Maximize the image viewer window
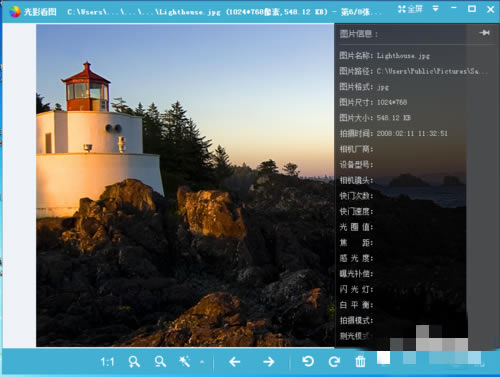This screenshot has height=377, width=500. [472, 9]
